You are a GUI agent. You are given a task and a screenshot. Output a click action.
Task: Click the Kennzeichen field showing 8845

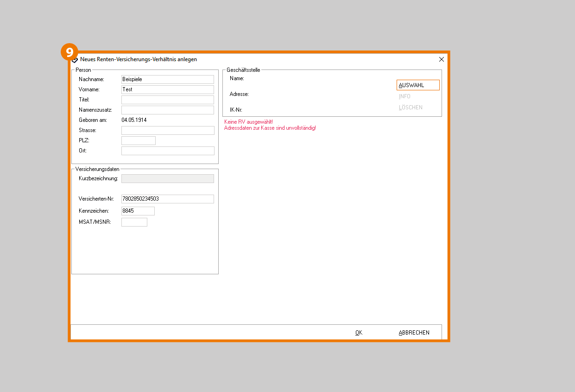coord(138,211)
